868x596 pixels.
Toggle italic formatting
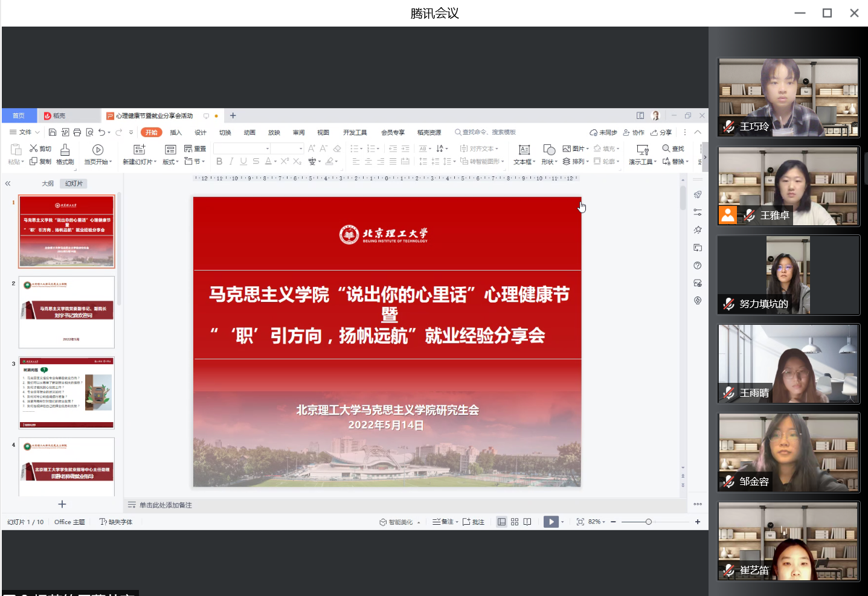pos(231,161)
